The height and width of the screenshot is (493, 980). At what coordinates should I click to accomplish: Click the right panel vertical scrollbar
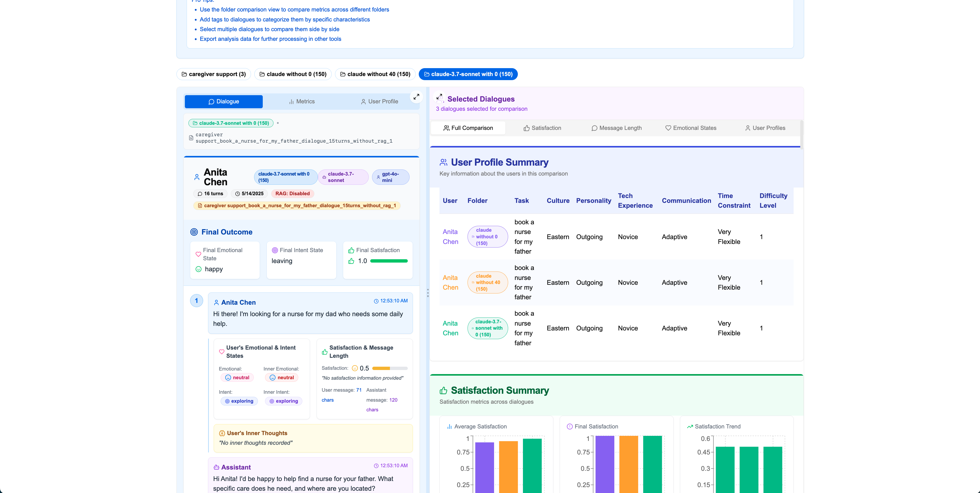click(802, 135)
